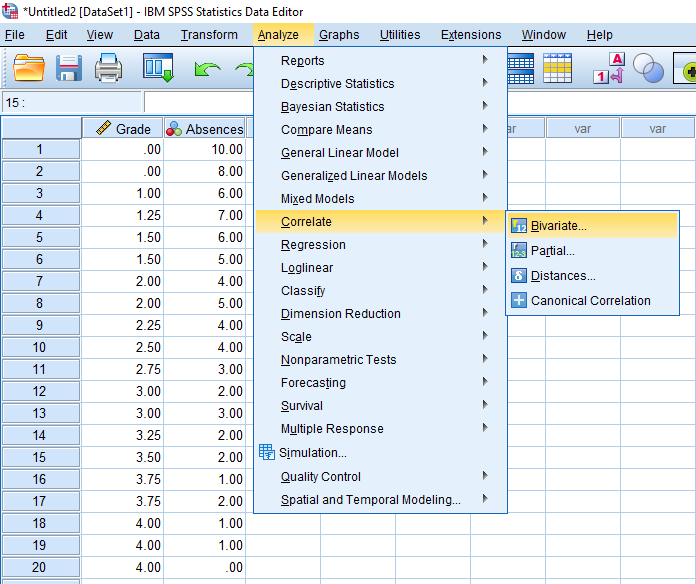Click Grade cell 1.25 in row 4
Viewport: 696px width, 584px height.
pyautogui.click(x=123, y=215)
